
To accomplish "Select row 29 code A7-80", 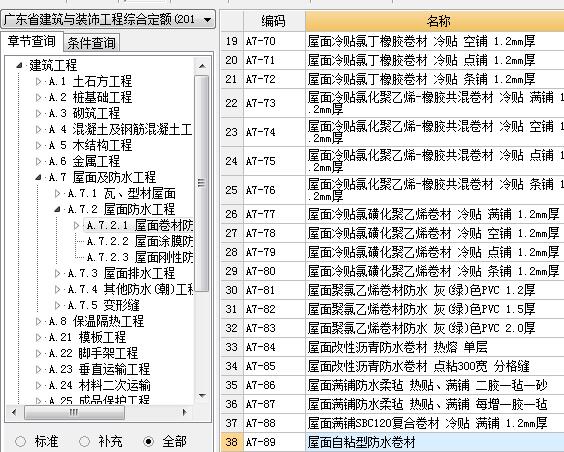I will [274, 271].
